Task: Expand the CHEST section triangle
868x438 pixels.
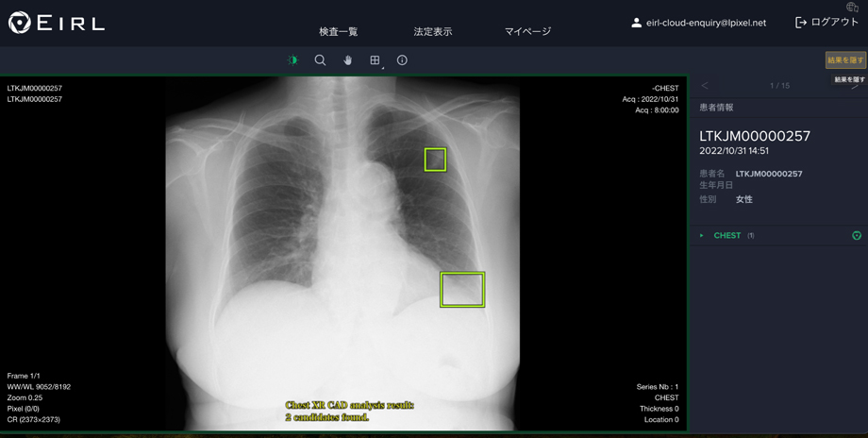Action: tap(701, 236)
